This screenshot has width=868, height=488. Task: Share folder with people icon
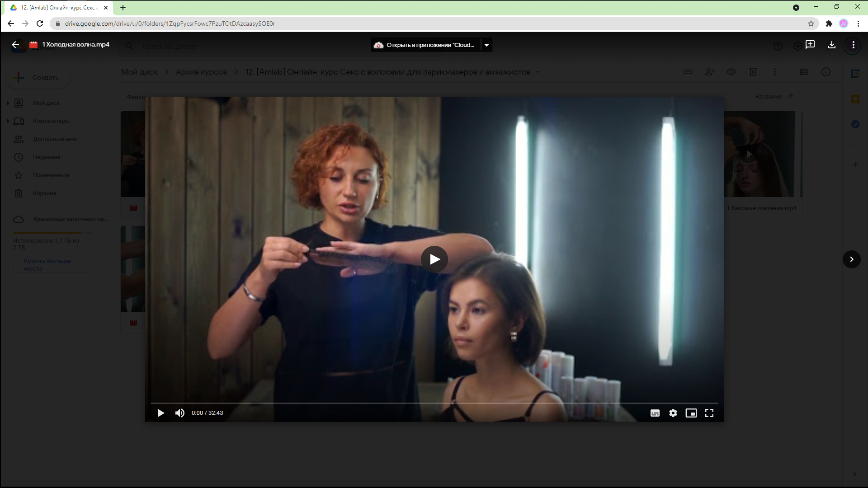tap(710, 72)
